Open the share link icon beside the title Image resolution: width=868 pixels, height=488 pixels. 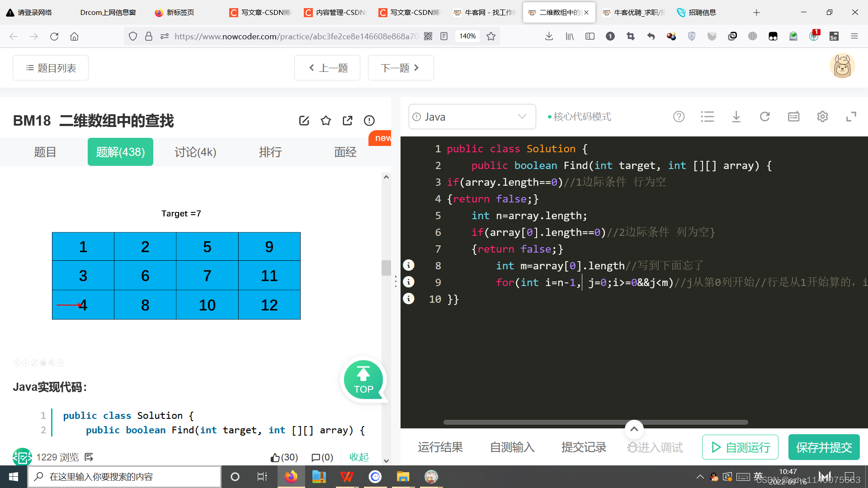point(347,121)
